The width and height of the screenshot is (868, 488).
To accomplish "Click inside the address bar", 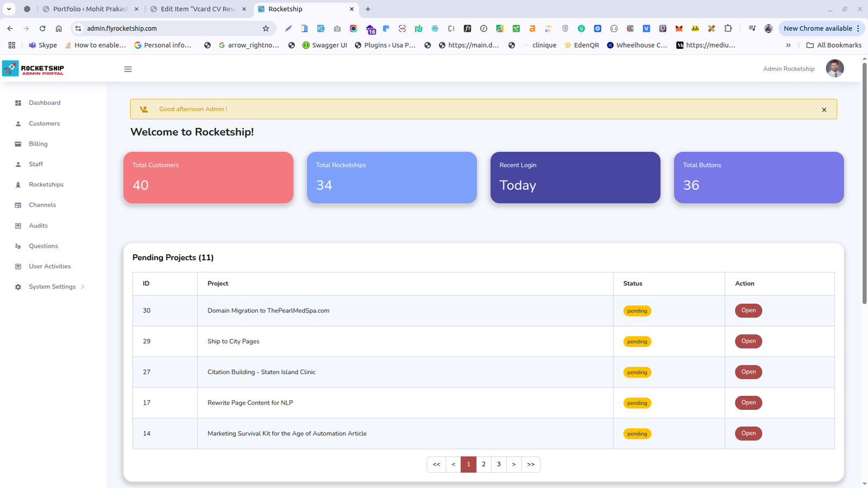I will point(163,28).
